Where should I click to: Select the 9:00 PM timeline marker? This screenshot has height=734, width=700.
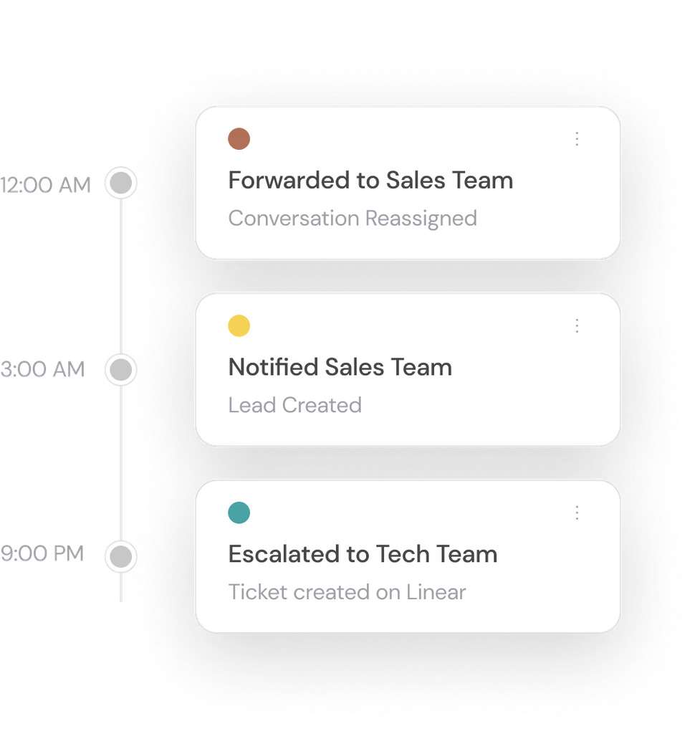click(x=121, y=556)
